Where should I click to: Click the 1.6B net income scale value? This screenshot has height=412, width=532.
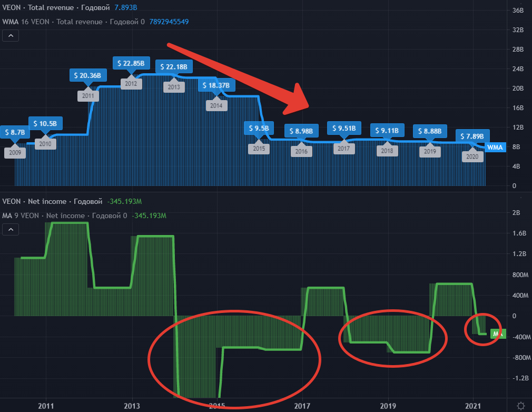coord(519,233)
